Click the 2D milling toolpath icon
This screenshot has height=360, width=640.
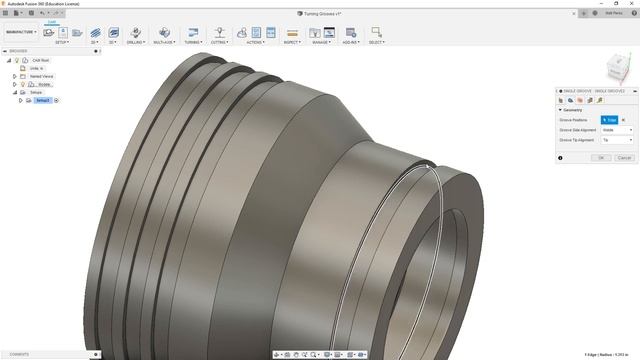pyautogui.click(x=95, y=32)
